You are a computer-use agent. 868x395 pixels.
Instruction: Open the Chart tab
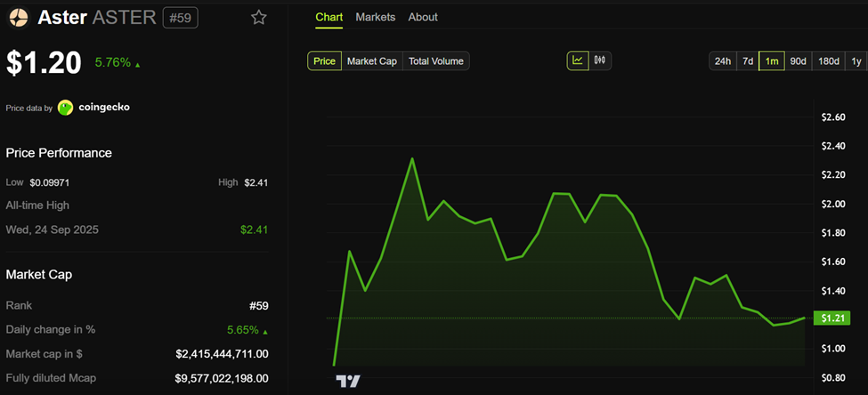[329, 17]
